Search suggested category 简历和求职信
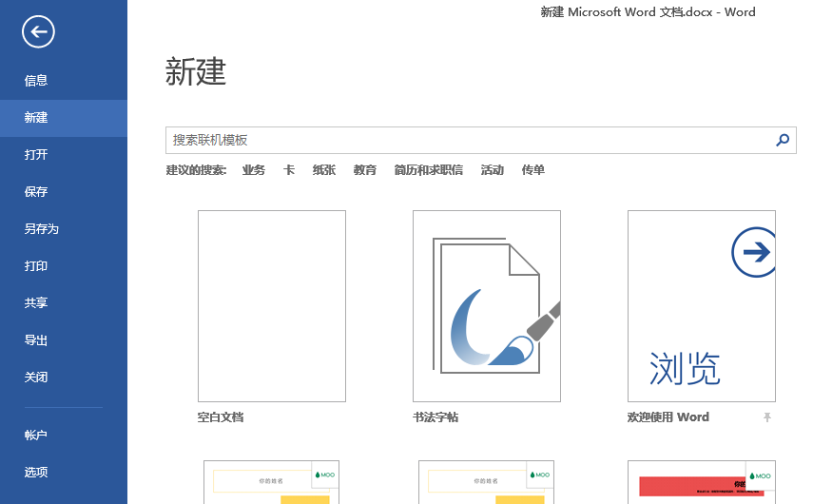This screenshot has height=504, width=813. [428, 170]
